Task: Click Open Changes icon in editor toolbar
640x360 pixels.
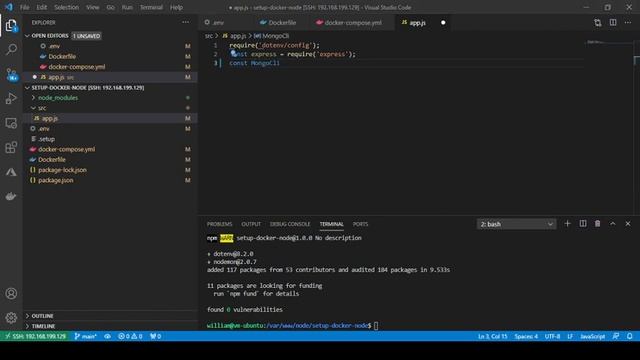Action: tap(598, 23)
